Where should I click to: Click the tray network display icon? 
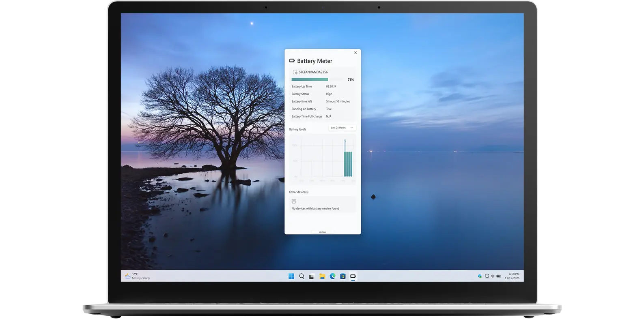click(x=487, y=276)
